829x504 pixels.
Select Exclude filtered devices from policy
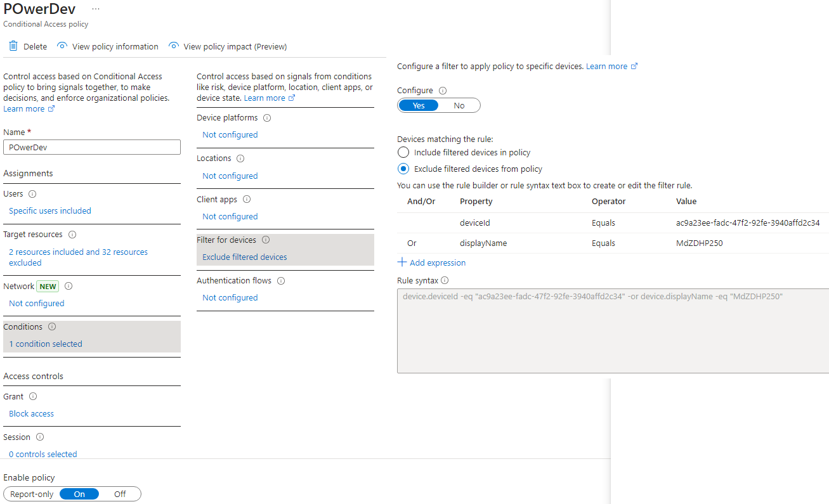pos(403,169)
